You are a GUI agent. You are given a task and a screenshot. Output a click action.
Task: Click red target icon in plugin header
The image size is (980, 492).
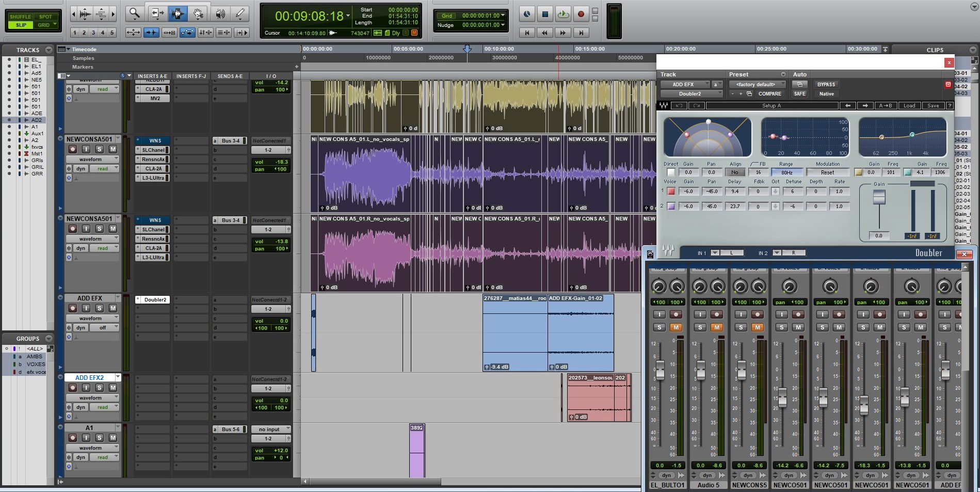pyautogui.click(x=948, y=84)
